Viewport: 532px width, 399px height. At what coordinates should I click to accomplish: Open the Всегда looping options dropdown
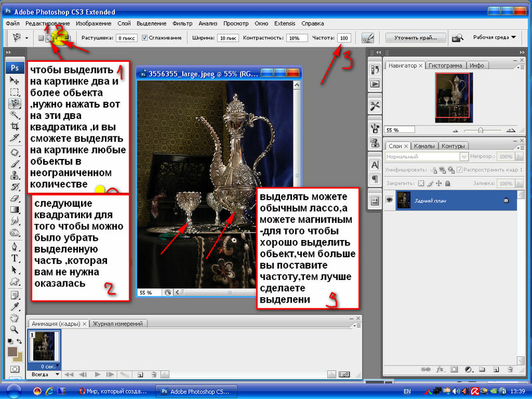(45, 374)
